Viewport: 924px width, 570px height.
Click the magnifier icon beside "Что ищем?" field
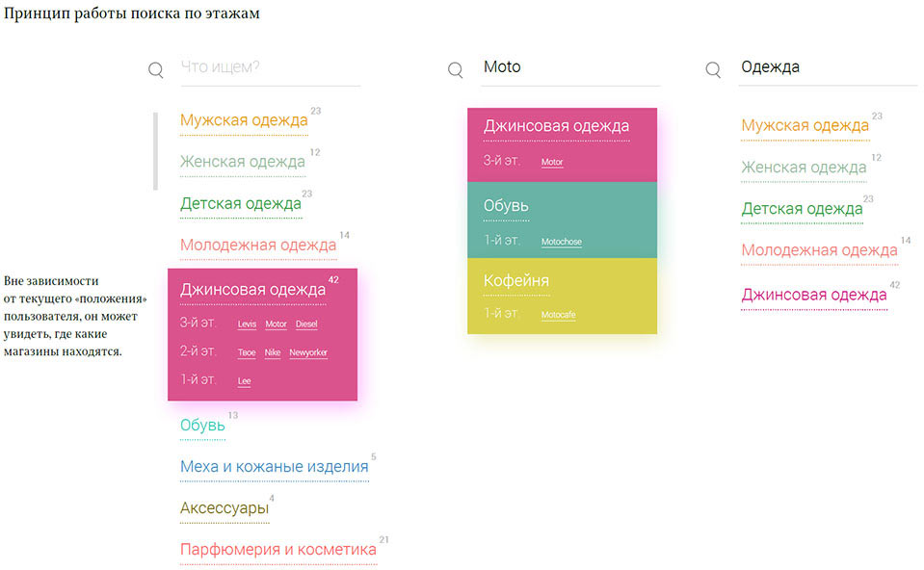click(x=156, y=69)
